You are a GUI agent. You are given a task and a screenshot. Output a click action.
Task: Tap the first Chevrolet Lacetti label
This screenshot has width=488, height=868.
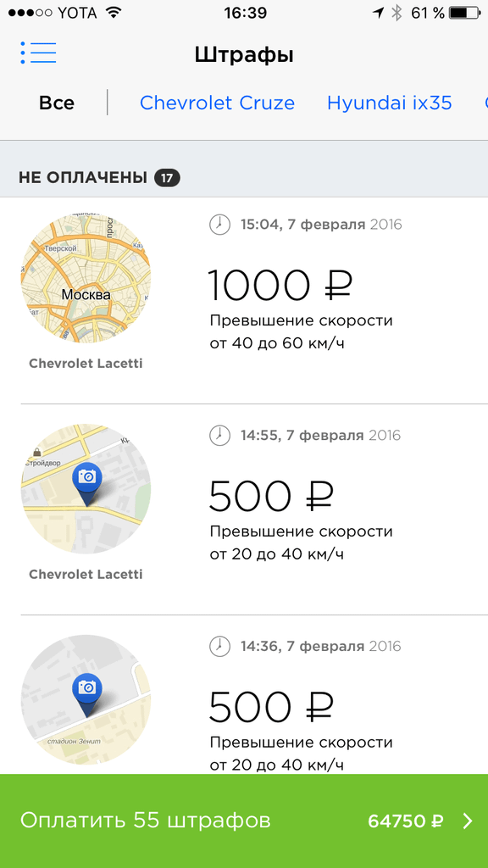coord(86,364)
